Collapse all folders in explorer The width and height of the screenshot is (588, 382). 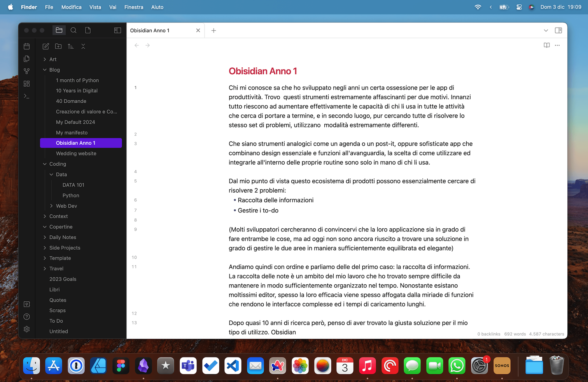point(83,46)
